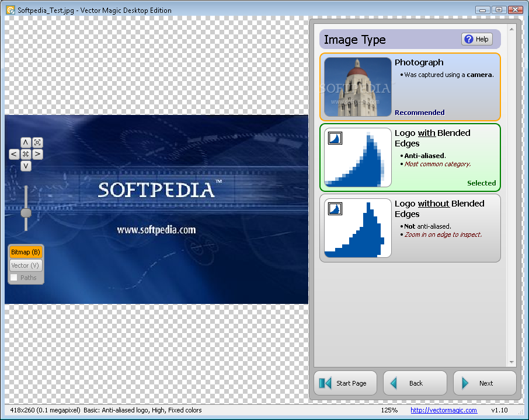Click the scrollbar up arrow in wizard panel
This screenshot has width=529, height=420.
tap(511, 29)
